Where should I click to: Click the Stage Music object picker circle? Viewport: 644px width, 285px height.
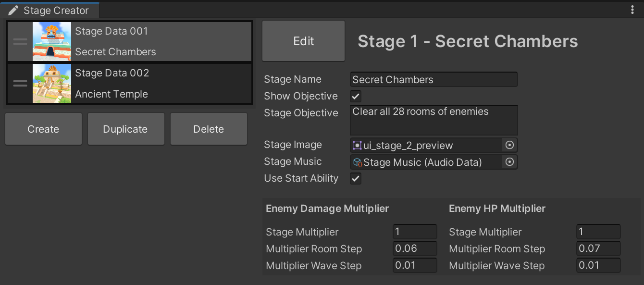click(510, 162)
